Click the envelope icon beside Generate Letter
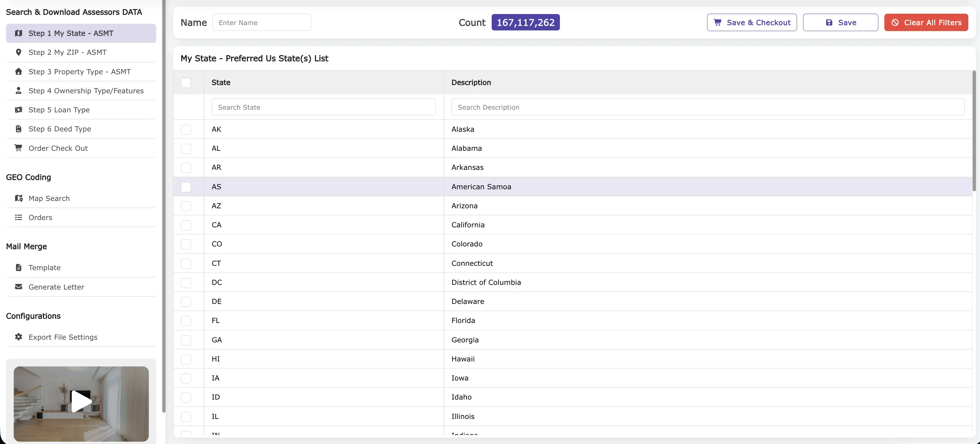Viewport: 980px width, 444px height. tap(19, 287)
